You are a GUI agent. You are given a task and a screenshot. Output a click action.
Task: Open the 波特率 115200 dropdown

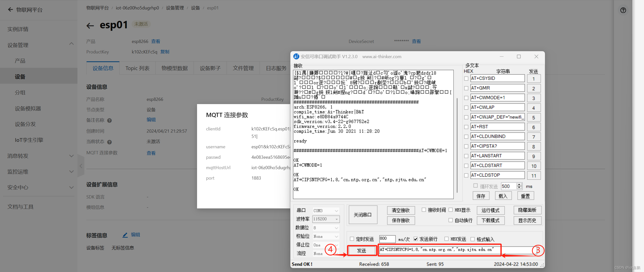(x=326, y=219)
